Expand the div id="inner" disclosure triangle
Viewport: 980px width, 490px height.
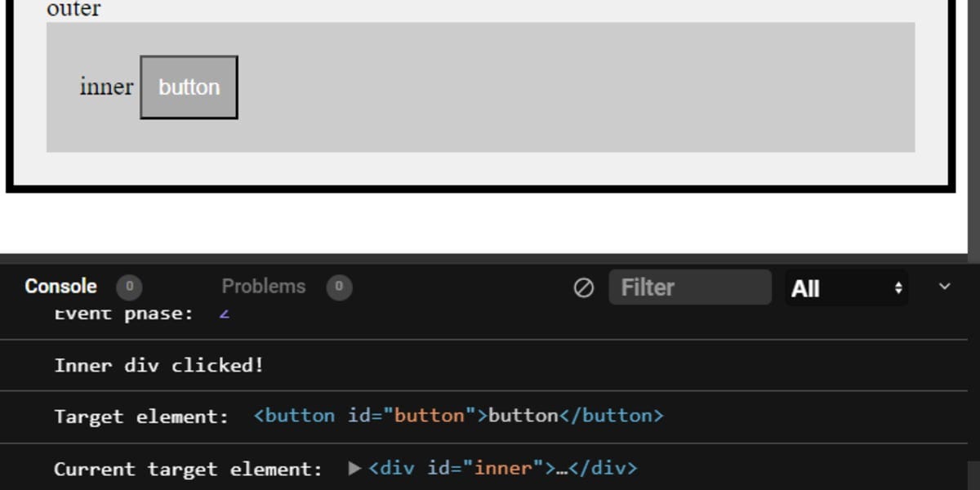[x=354, y=468]
